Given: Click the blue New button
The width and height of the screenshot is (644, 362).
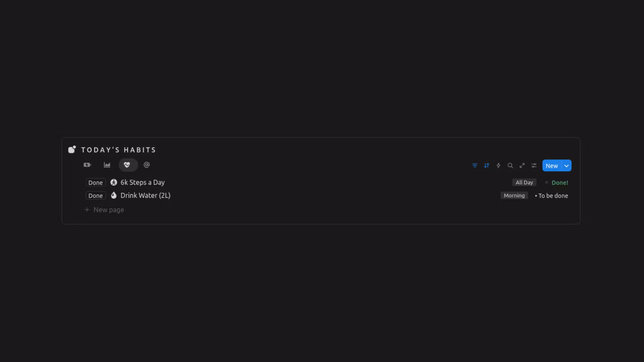Looking at the screenshot, I should pyautogui.click(x=552, y=166).
